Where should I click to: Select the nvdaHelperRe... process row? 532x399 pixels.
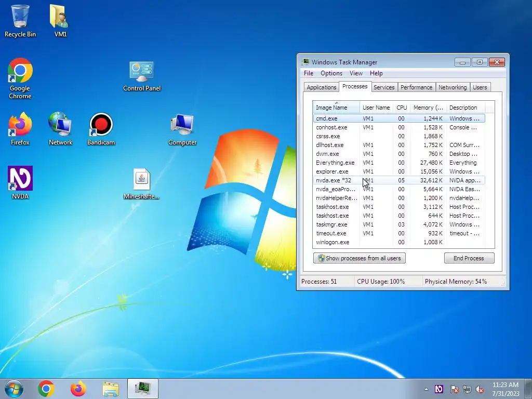(399, 198)
